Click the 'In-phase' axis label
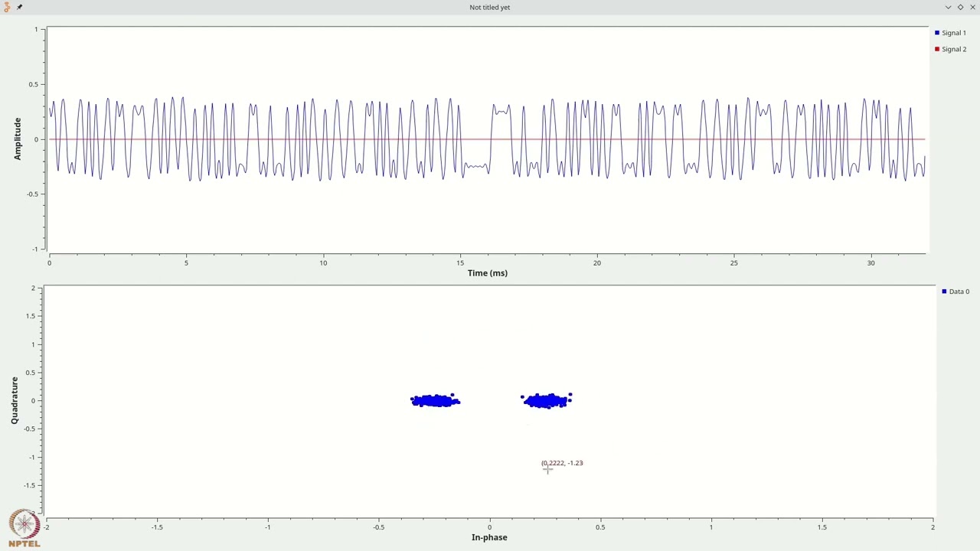 click(x=489, y=537)
